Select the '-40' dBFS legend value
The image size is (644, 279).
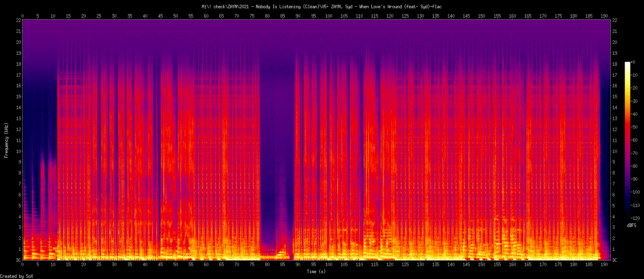634,114
